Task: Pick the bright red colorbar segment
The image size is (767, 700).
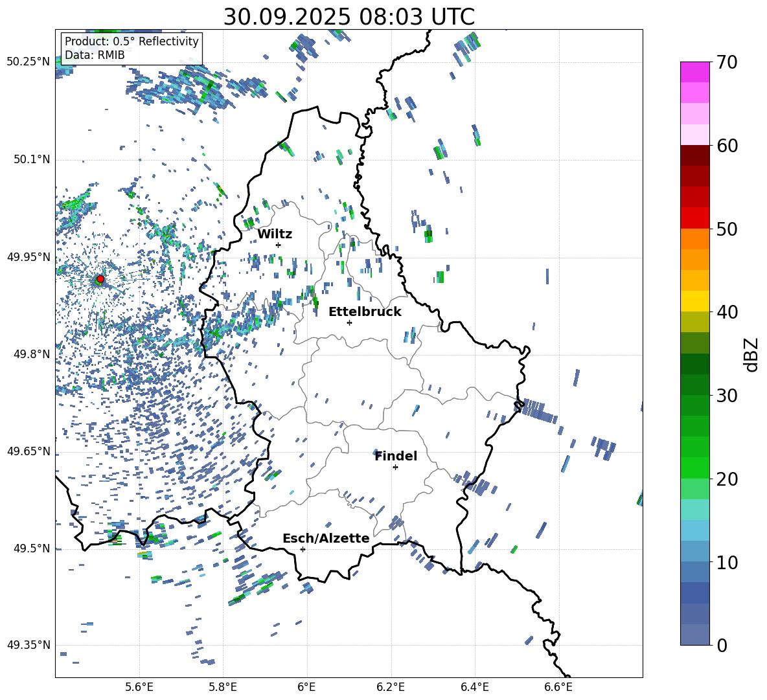Action: coord(695,218)
